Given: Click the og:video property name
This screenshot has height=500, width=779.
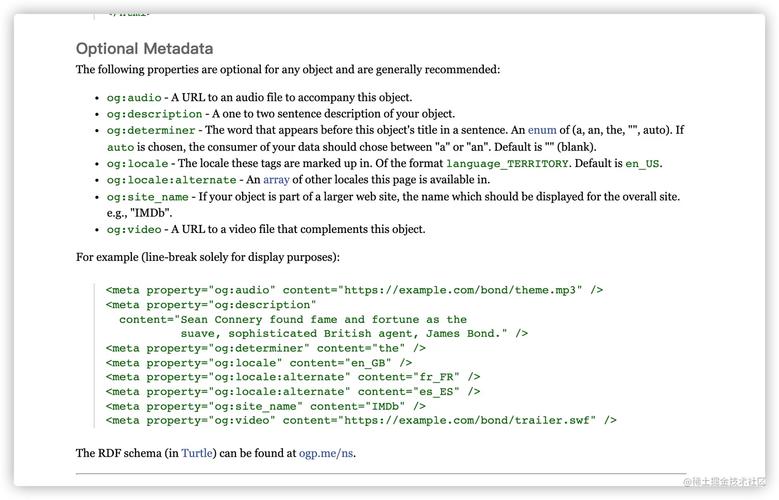Looking at the screenshot, I should point(134,230).
